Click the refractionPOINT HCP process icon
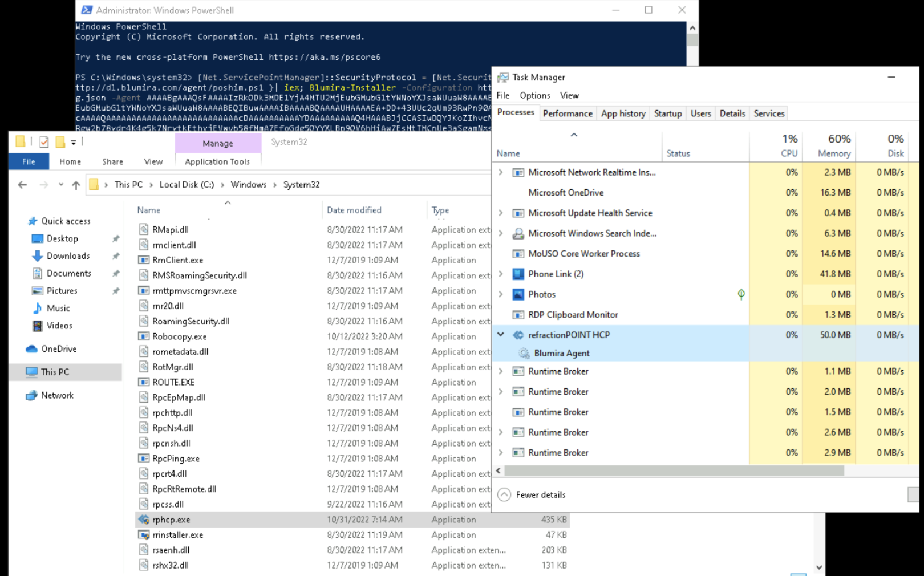Screen dimensions: 924x576 pos(518,335)
